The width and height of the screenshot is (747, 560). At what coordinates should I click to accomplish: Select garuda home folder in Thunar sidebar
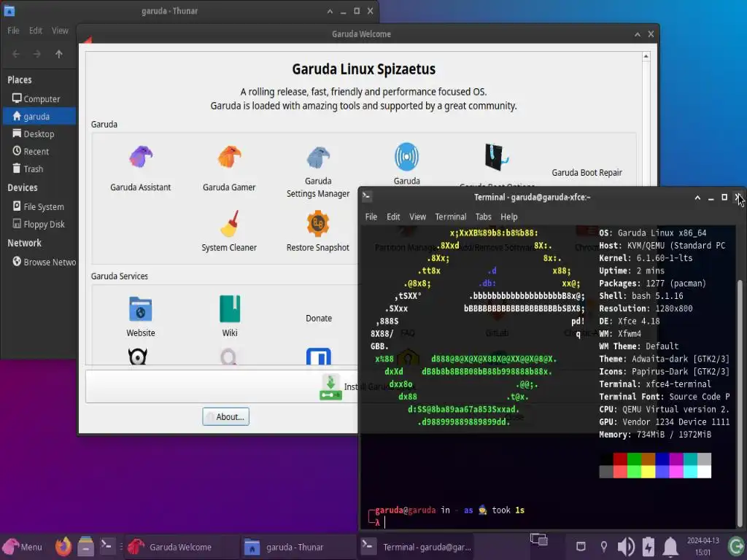(x=39, y=116)
